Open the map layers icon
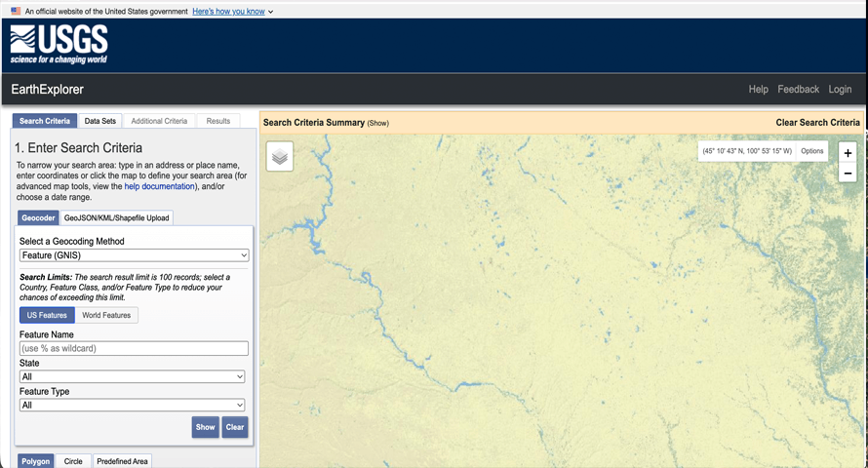The image size is (868, 468). coord(280,157)
